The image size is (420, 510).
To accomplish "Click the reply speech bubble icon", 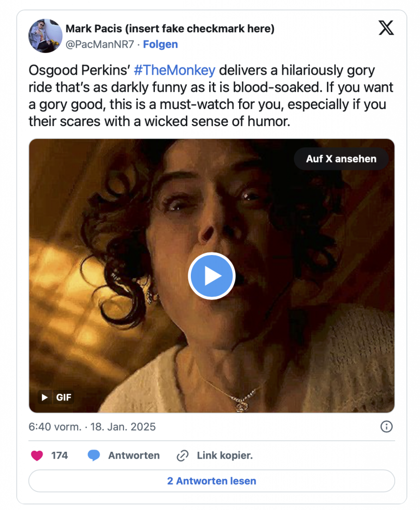I will click(94, 455).
